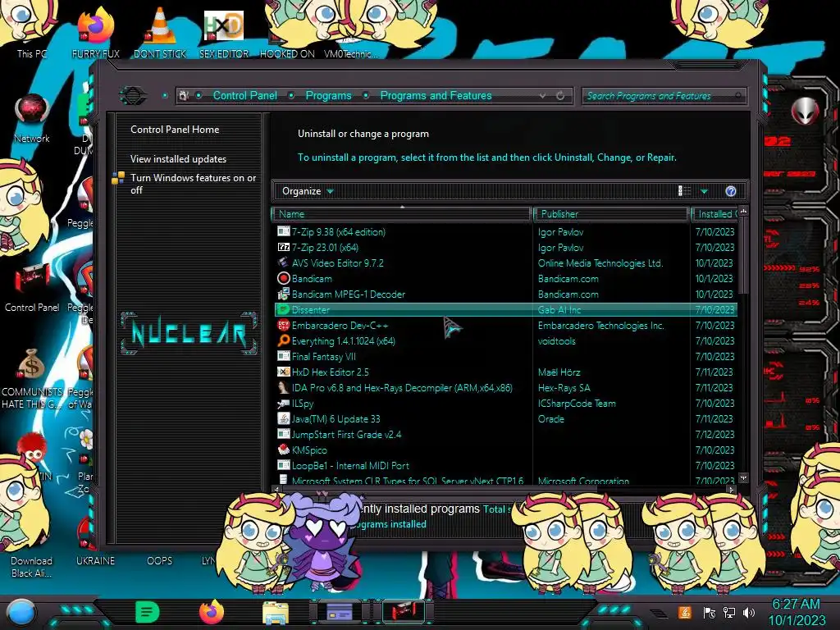Click the Start orb on the taskbar
Screen dimensions: 840x630
point(21,613)
